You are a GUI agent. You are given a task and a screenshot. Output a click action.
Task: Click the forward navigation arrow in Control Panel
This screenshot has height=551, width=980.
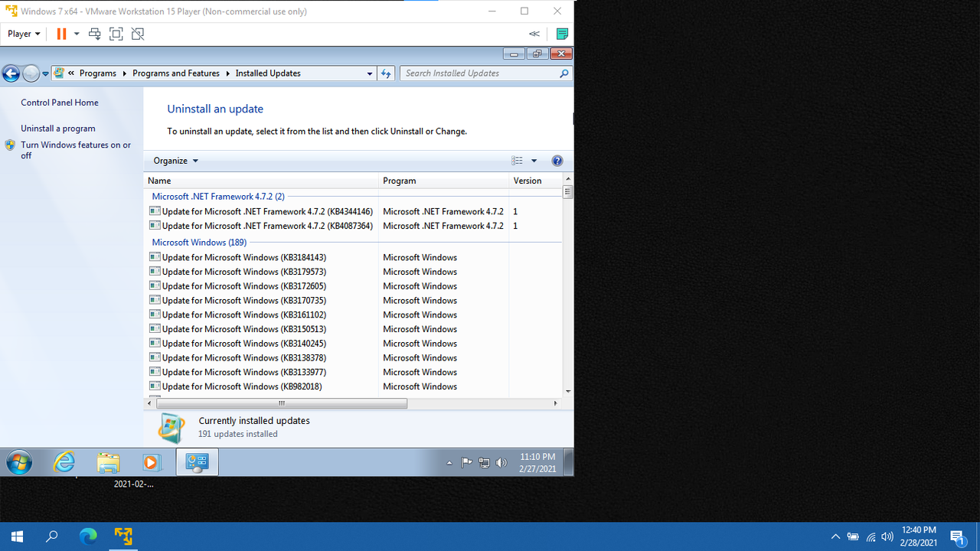(x=31, y=73)
